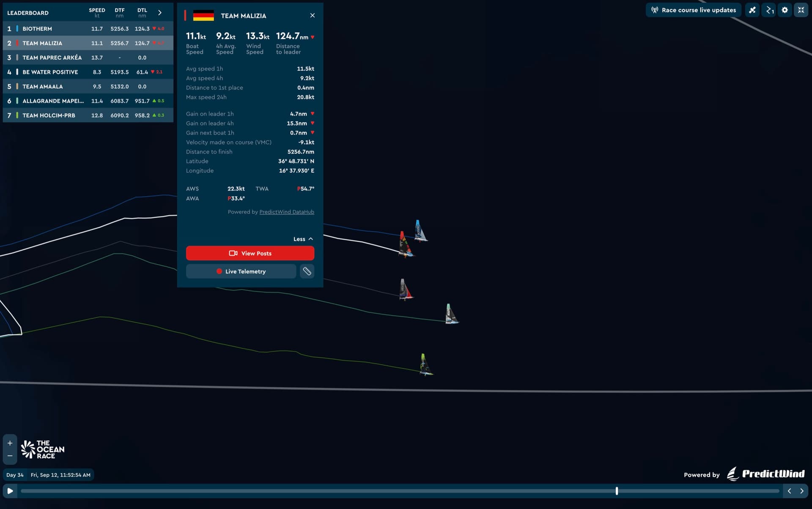Click the Max speed 24h row
This screenshot has width=812, height=509.
250,97
